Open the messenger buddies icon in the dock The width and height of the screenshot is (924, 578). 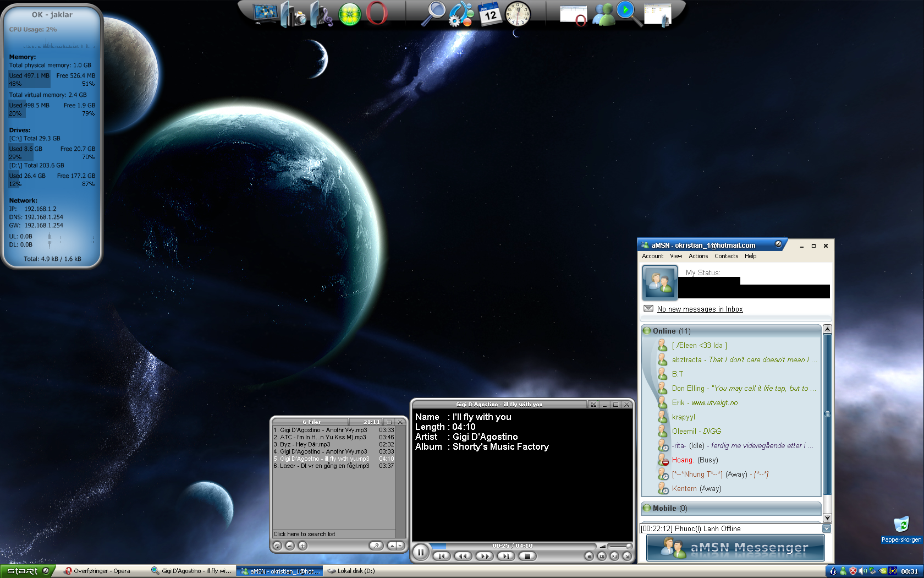(603, 15)
